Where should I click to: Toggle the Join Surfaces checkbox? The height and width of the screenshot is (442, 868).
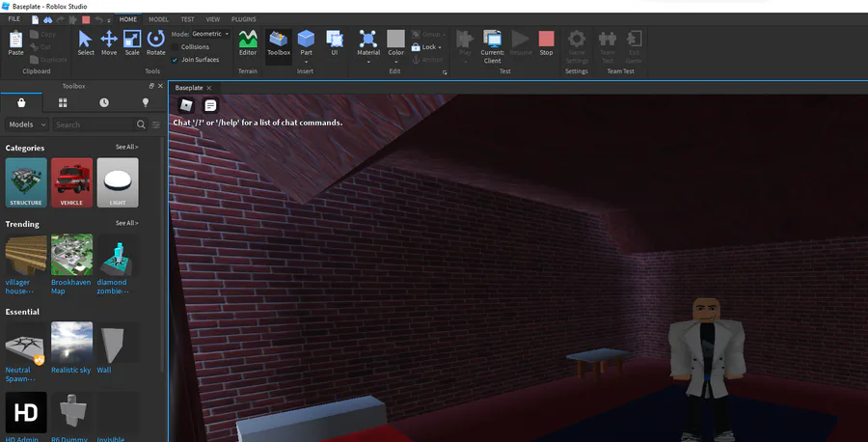(175, 60)
